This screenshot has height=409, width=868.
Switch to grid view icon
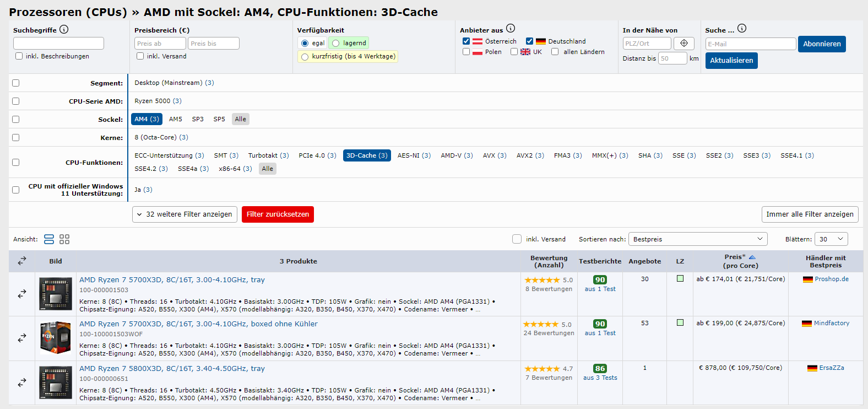(x=64, y=239)
